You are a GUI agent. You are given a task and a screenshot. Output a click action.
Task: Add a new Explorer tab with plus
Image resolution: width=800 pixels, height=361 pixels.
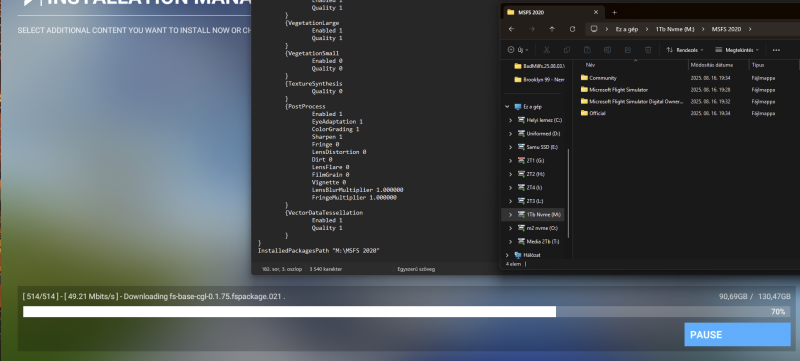[x=614, y=12]
